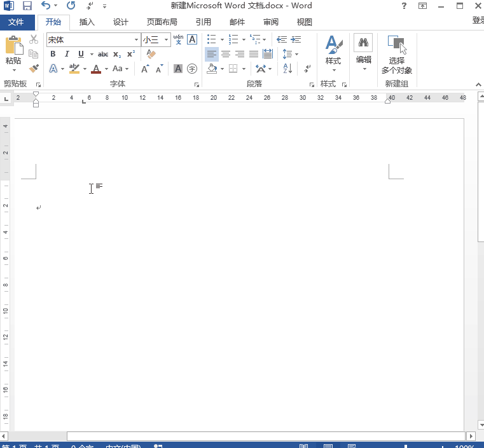
Task: Set center paragraph alignment
Action: (x=226, y=54)
